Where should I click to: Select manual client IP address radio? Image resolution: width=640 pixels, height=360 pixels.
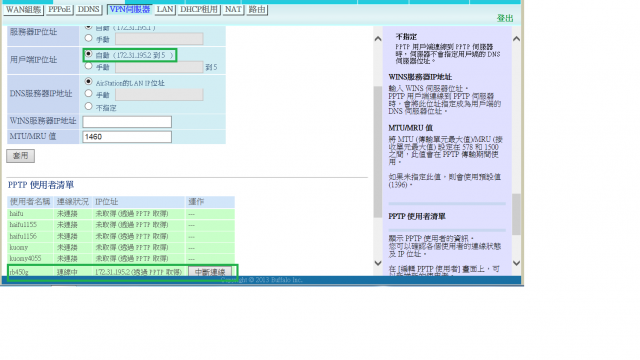pos(88,66)
